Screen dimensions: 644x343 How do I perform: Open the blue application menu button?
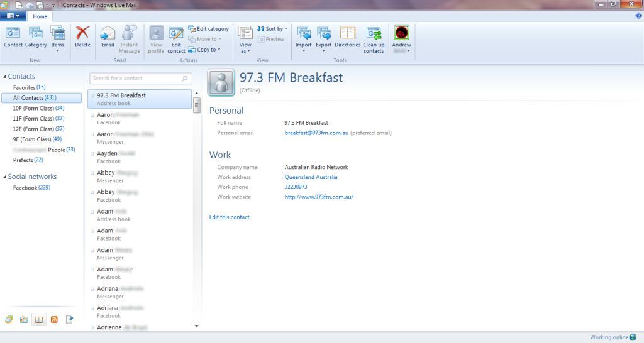pyautogui.click(x=13, y=16)
